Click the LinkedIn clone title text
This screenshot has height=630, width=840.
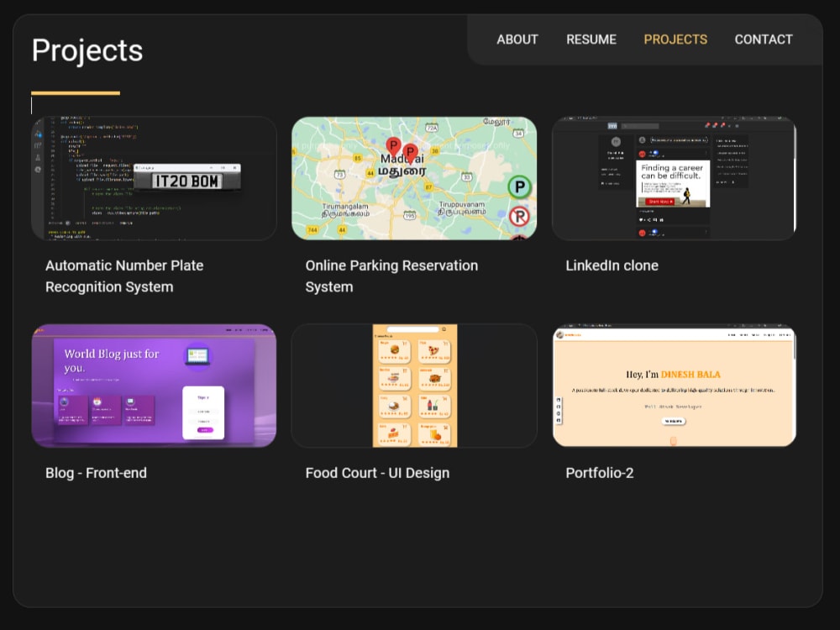click(612, 265)
